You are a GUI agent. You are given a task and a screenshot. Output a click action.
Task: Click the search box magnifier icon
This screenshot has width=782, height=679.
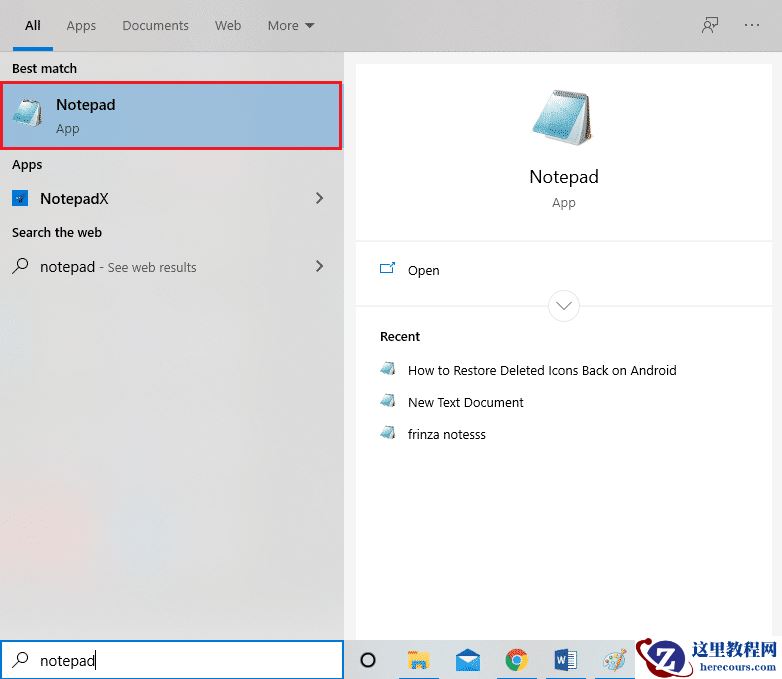click(20, 660)
